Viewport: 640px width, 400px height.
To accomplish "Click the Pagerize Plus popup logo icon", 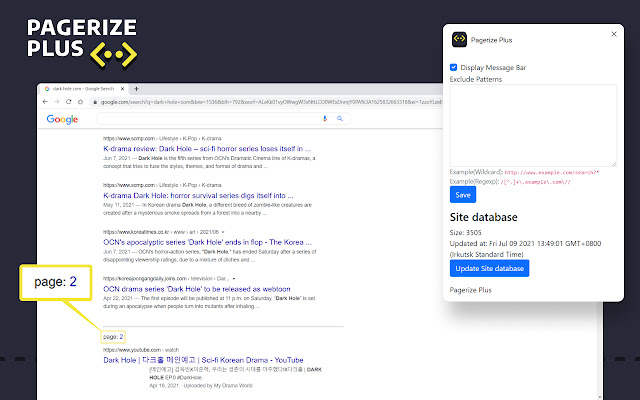I will tap(460, 39).
